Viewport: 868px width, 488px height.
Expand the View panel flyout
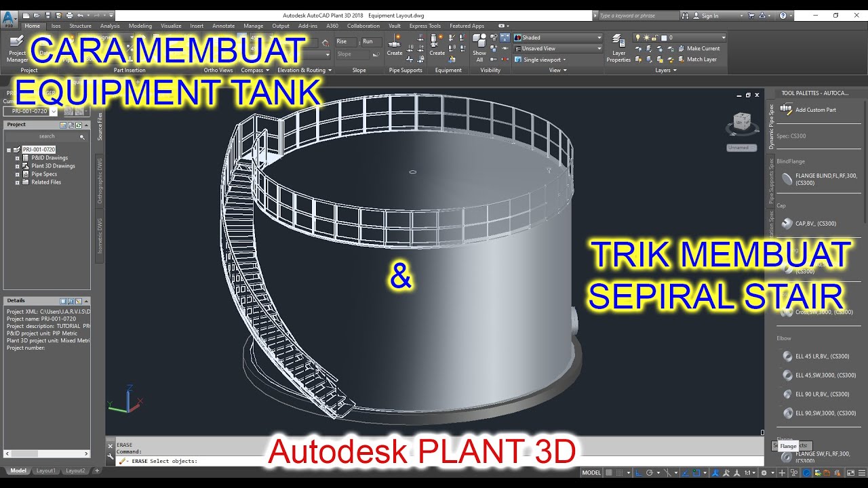557,70
